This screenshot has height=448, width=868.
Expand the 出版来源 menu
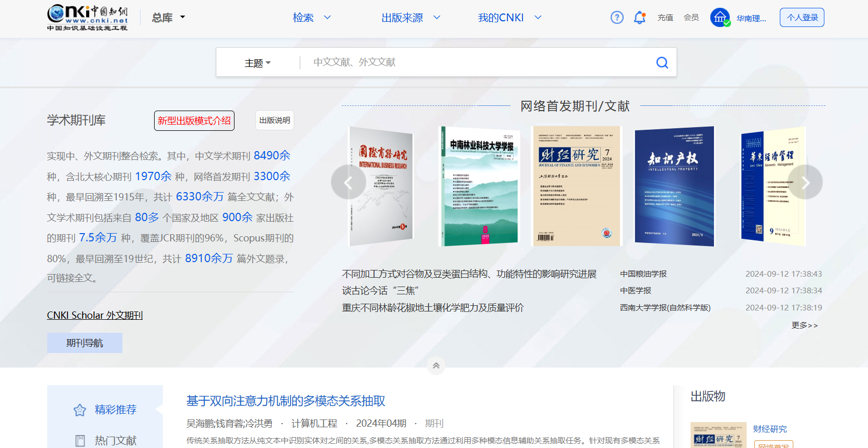[x=411, y=18]
